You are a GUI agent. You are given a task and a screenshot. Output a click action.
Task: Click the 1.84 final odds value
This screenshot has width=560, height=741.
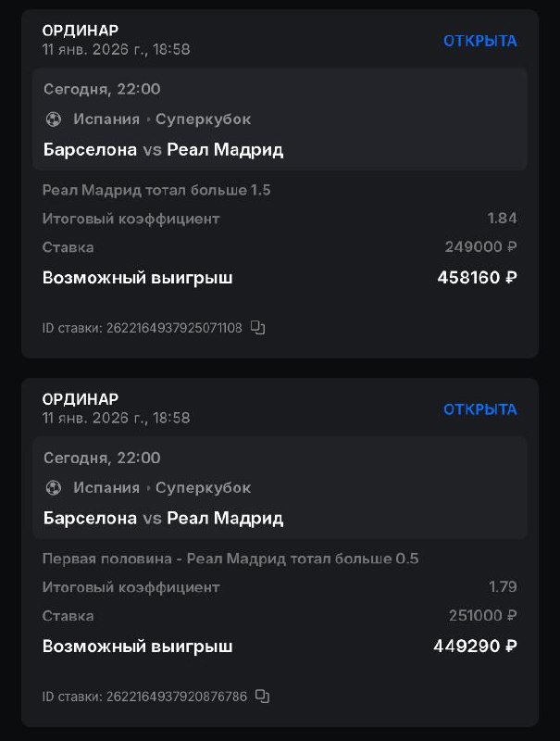502,219
